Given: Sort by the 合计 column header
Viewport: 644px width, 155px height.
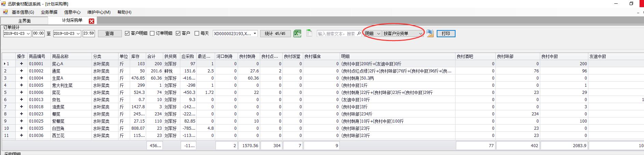Looking at the screenshot, I should point(154,56).
